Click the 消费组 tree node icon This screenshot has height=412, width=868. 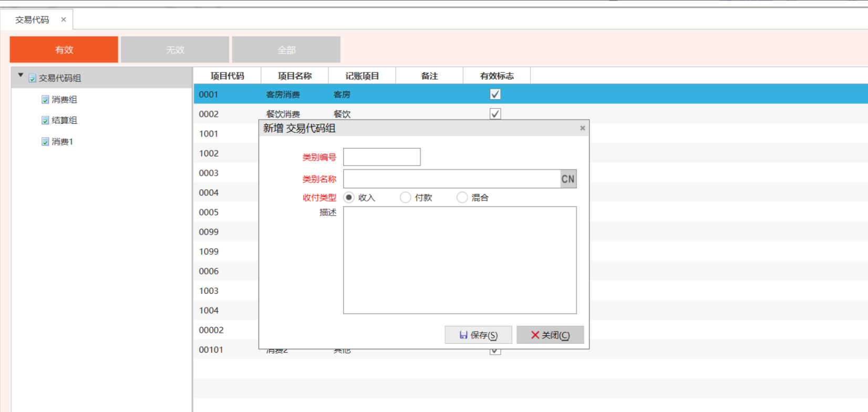pyautogui.click(x=45, y=100)
